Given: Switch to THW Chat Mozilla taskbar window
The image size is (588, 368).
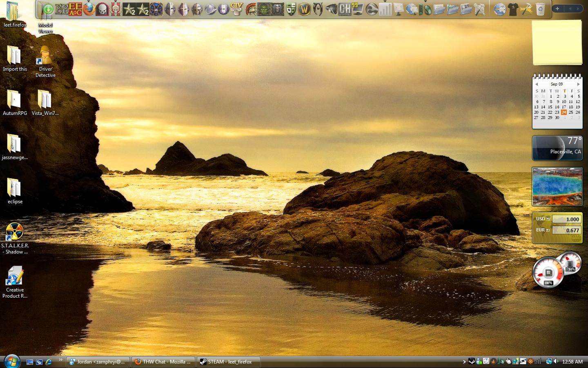Looking at the screenshot, I should [163, 361].
